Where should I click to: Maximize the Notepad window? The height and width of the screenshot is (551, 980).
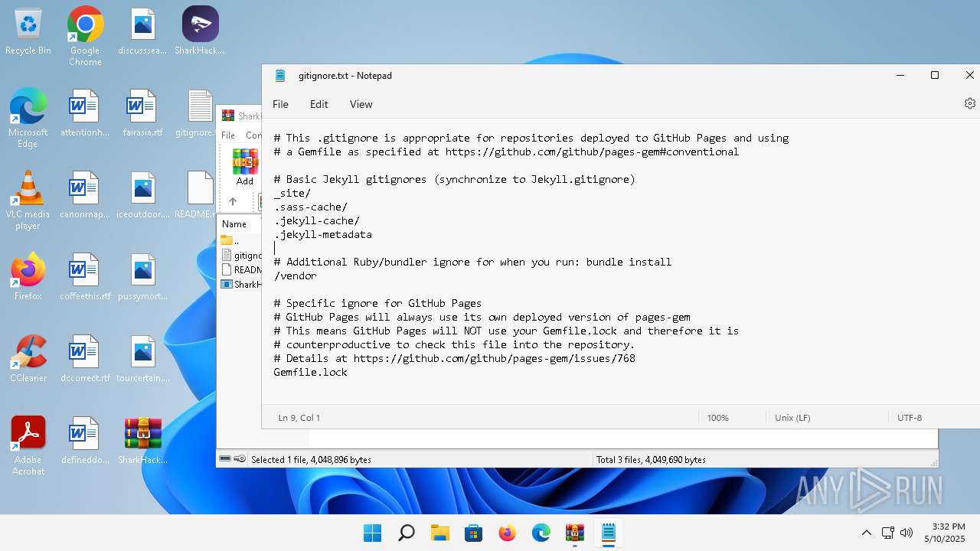pos(934,75)
